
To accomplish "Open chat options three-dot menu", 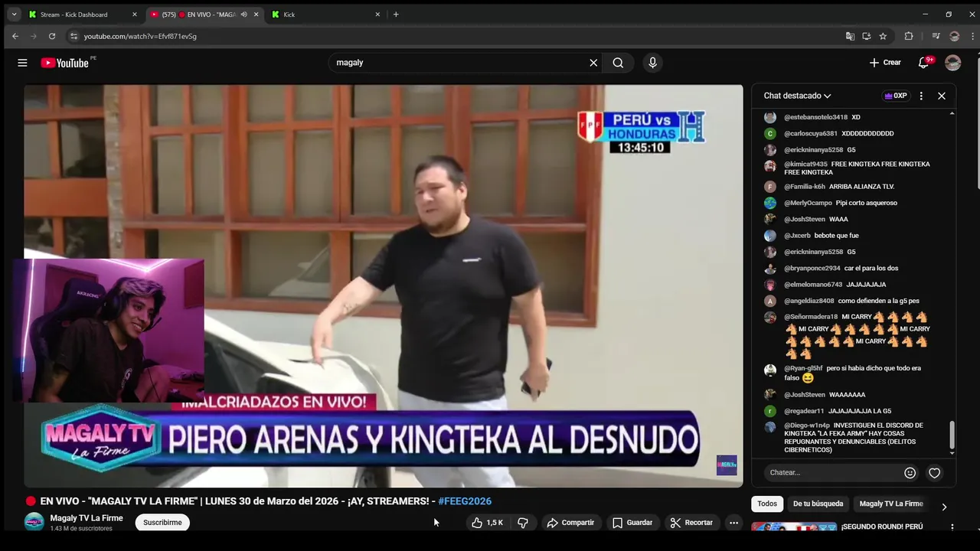I will pyautogui.click(x=921, y=96).
